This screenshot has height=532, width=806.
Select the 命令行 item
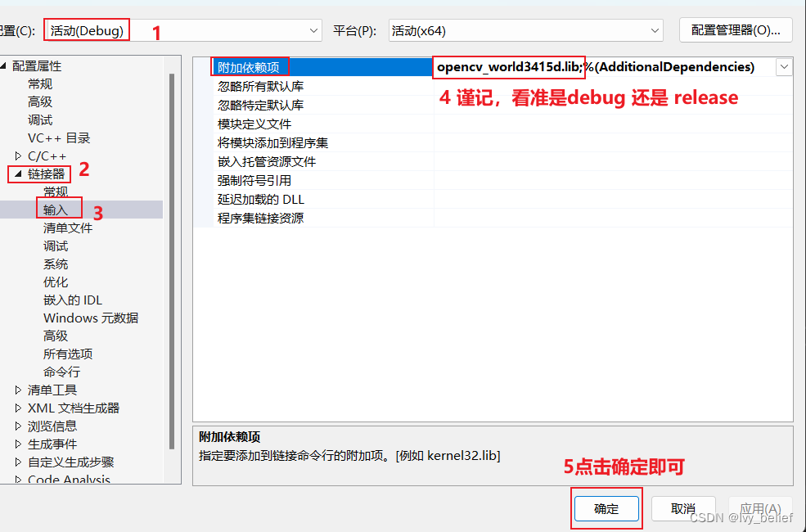(x=61, y=372)
